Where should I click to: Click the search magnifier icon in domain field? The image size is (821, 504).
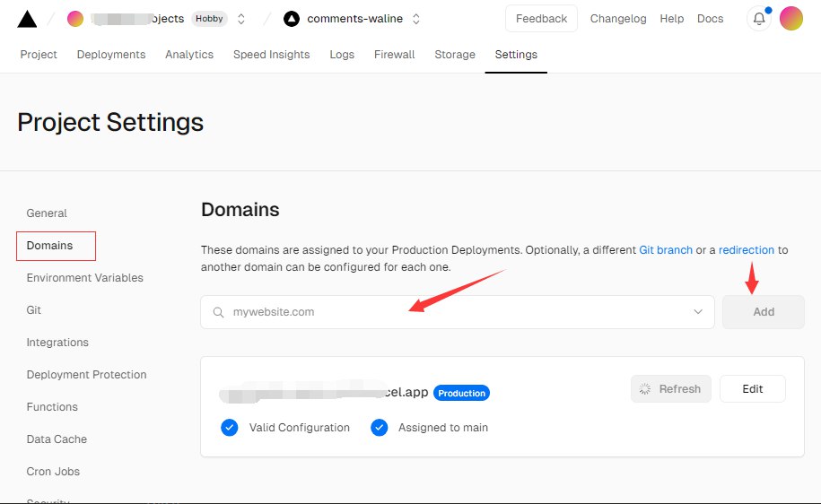[x=218, y=312]
